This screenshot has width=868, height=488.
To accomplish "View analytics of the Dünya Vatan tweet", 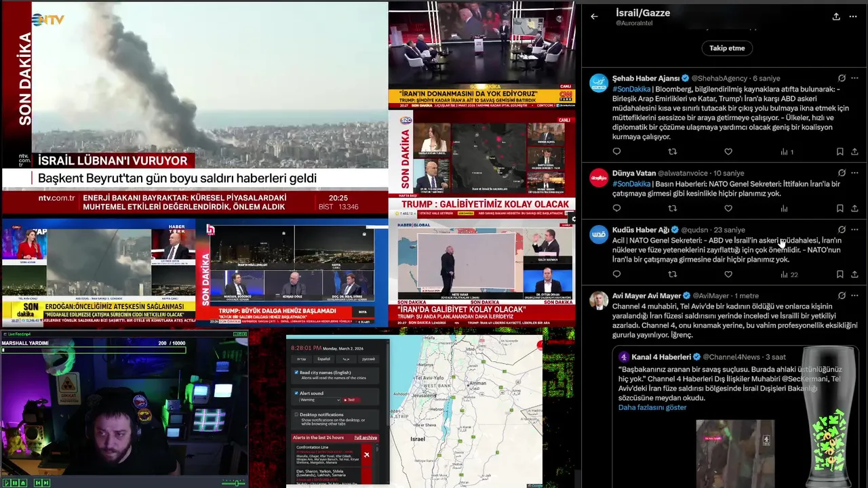I will [785, 208].
